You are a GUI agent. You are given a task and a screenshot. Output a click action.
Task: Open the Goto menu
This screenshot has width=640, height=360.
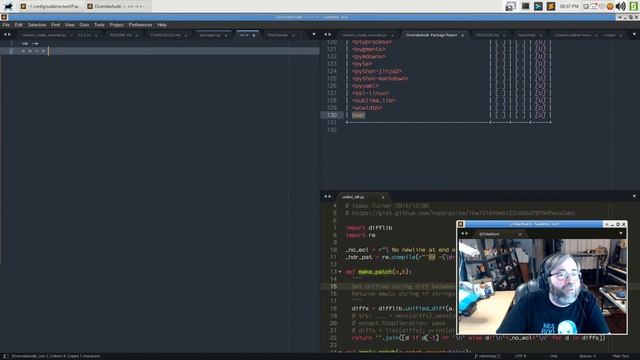(84, 25)
